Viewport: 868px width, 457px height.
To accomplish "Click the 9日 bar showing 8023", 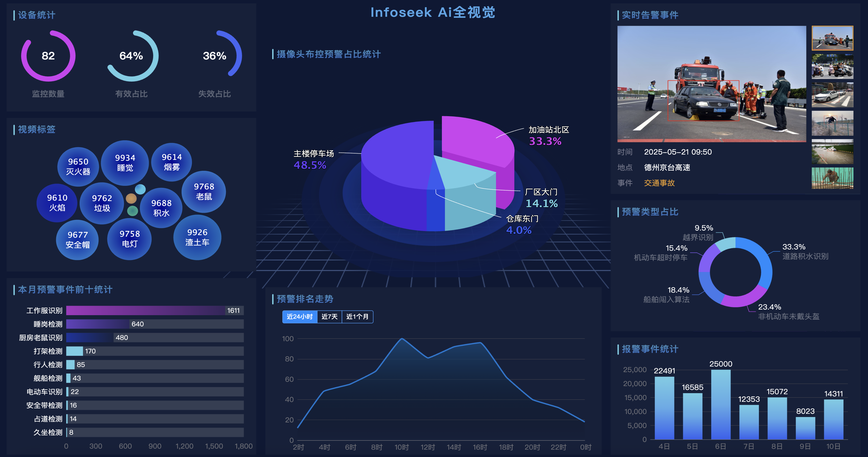I will 805,428.
